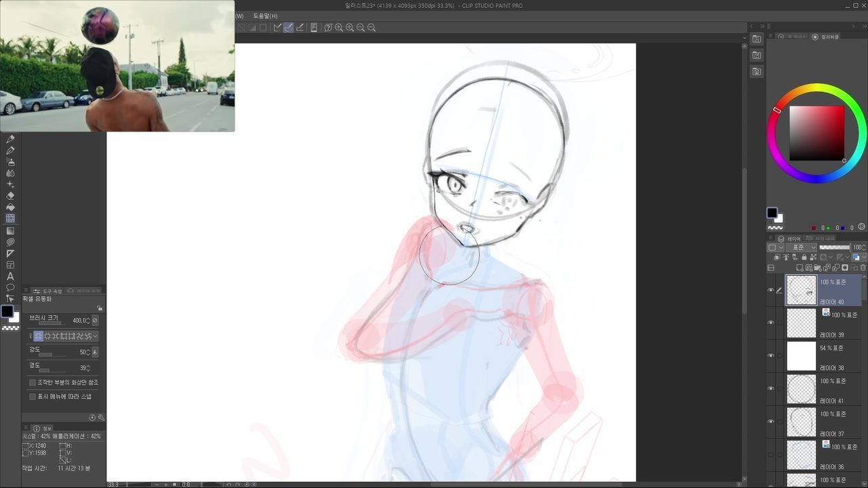
Task: Switch to the Tool Property 도구 속성 tab
Action: click(x=48, y=291)
